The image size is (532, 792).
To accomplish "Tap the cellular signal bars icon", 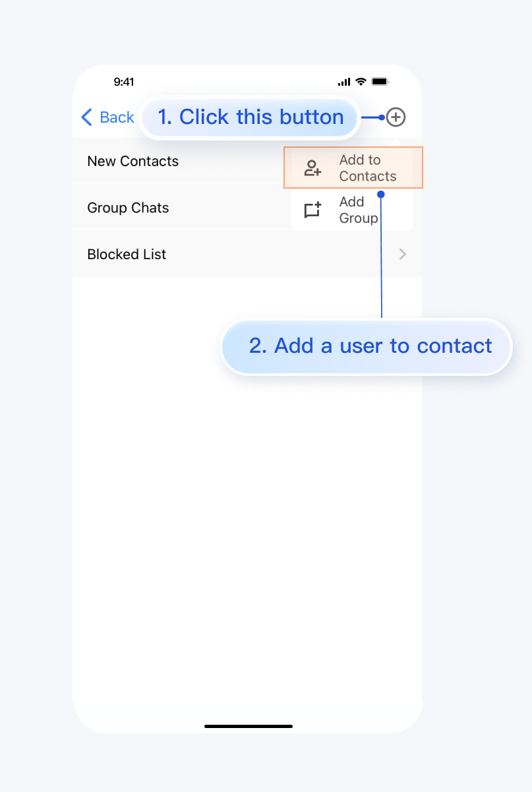I will pyautogui.click(x=344, y=82).
